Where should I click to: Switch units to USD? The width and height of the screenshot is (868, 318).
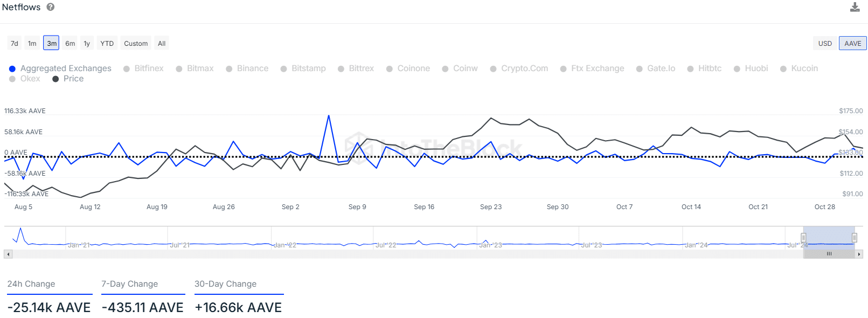[x=825, y=43]
